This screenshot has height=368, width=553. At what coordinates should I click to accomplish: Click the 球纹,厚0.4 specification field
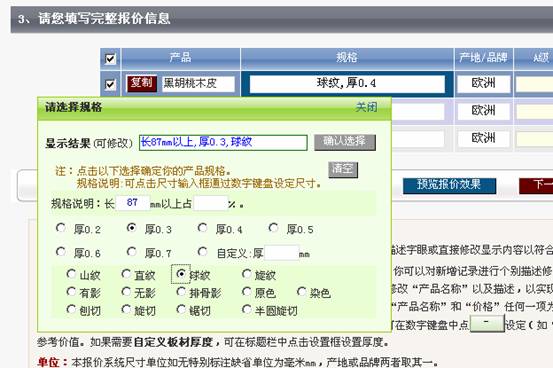point(347,84)
